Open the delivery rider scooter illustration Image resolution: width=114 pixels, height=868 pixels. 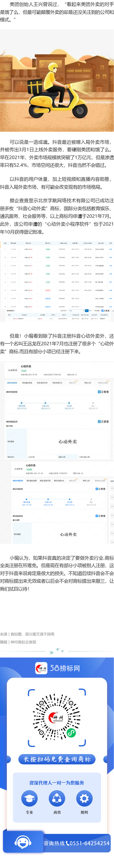pos(57,80)
